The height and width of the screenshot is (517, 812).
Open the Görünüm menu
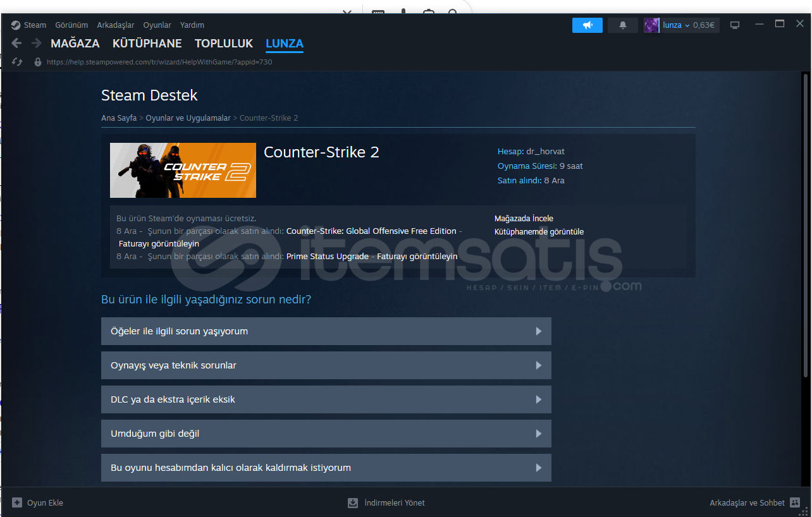[71, 25]
